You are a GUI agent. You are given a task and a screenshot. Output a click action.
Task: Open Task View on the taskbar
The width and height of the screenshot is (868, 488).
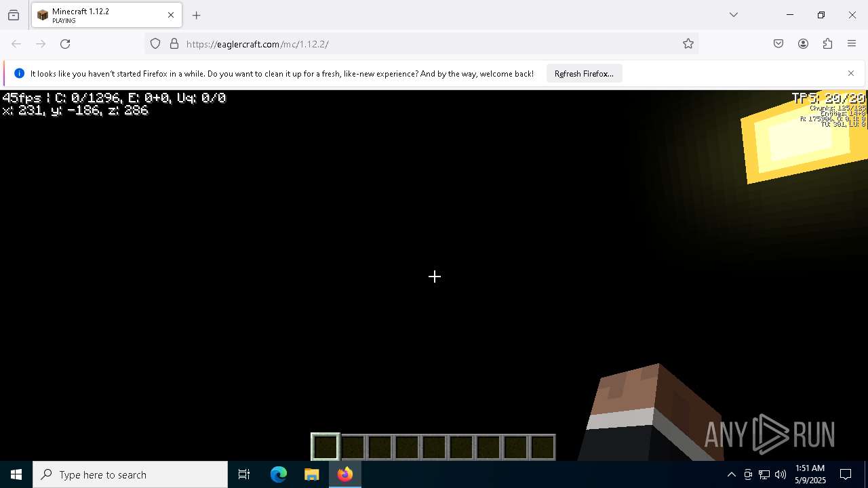click(244, 474)
